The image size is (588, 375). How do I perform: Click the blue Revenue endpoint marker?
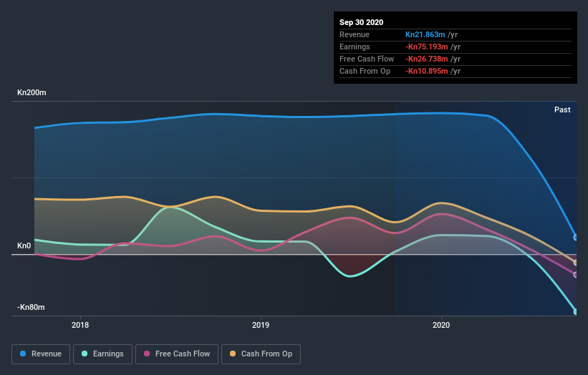coord(576,238)
